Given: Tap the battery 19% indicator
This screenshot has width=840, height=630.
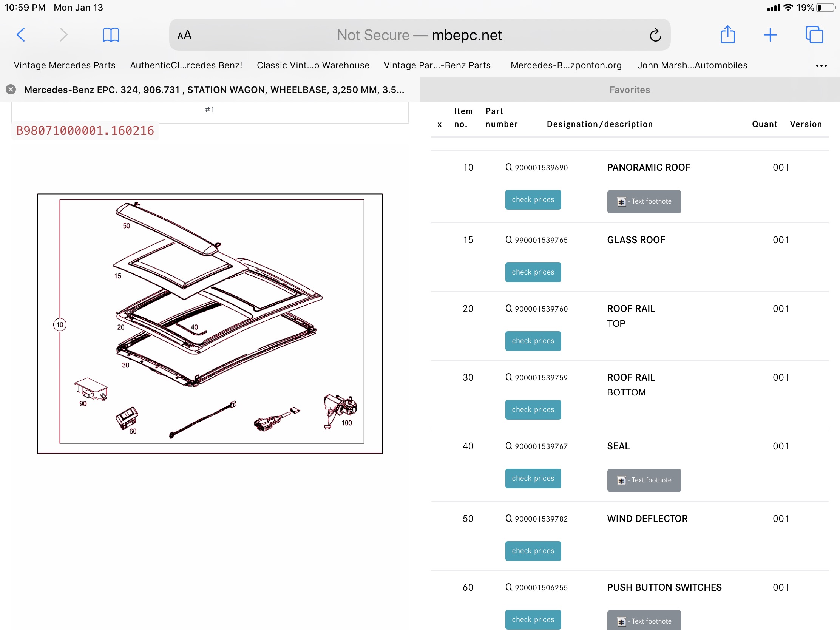Looking at the screenshot, I should tap(816, 8).
